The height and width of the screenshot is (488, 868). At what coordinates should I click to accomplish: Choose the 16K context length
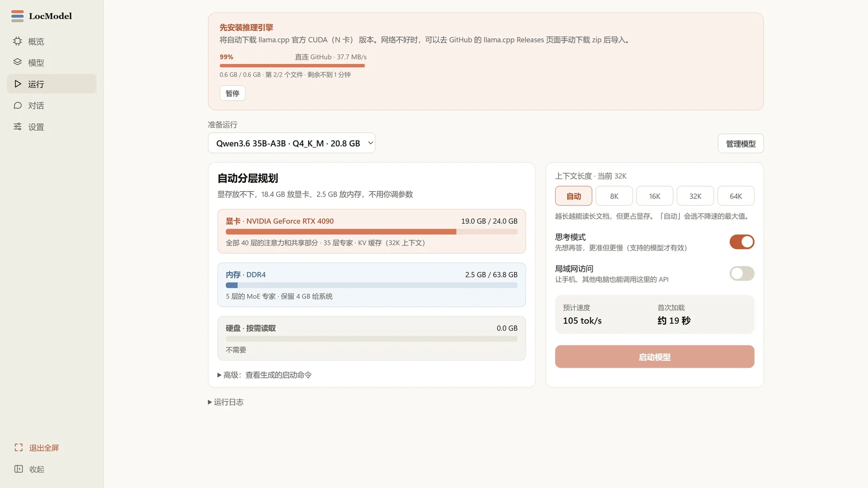655,196
